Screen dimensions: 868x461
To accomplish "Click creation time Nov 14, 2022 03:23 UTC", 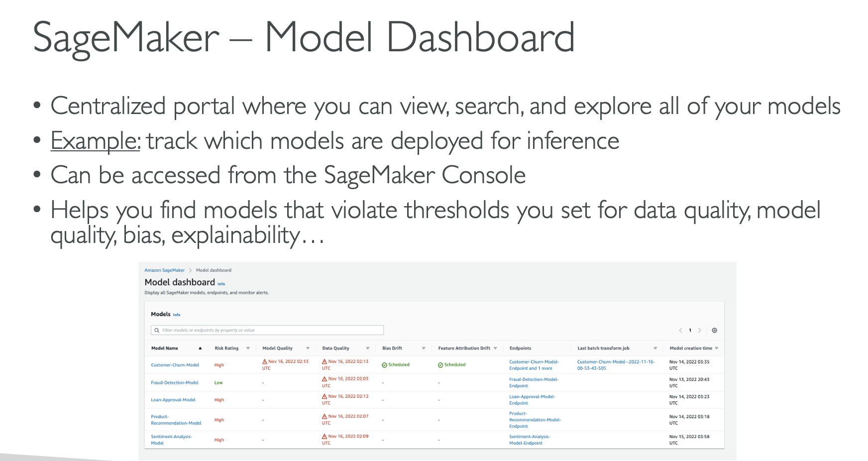I will 689,400.
